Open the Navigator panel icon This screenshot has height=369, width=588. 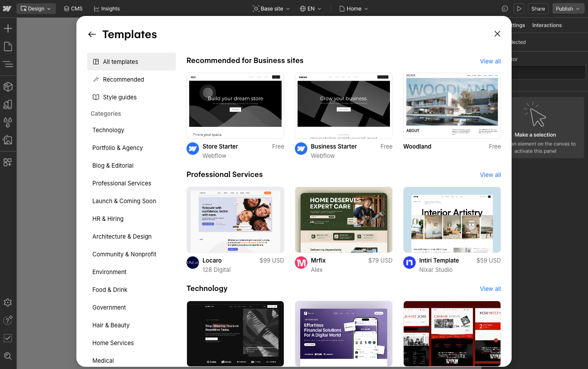point(8,64)
